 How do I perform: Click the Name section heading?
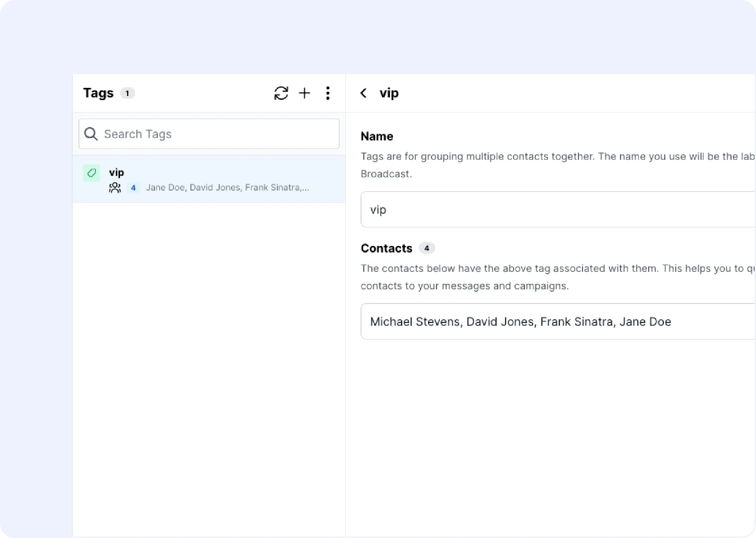point(377,136)
